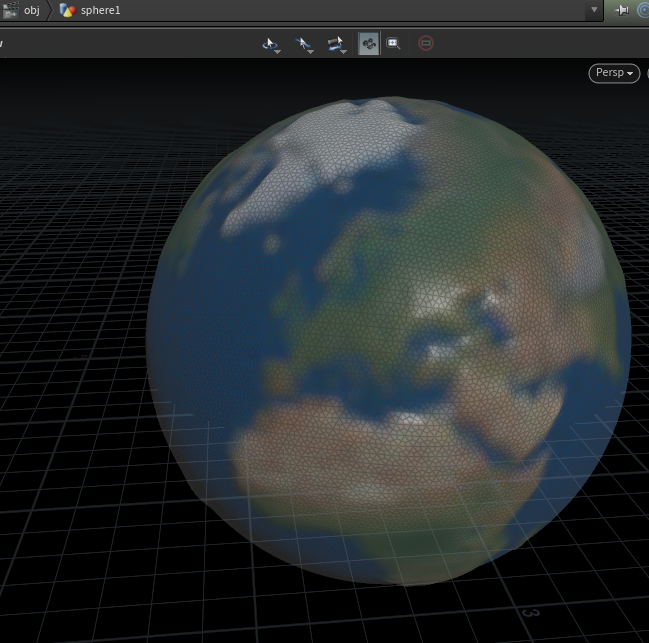This screenshot has width=649, height=643.
Task: Toggle the highlighted geometry cluster button in toolbar
Action: [x=368, y=43]
